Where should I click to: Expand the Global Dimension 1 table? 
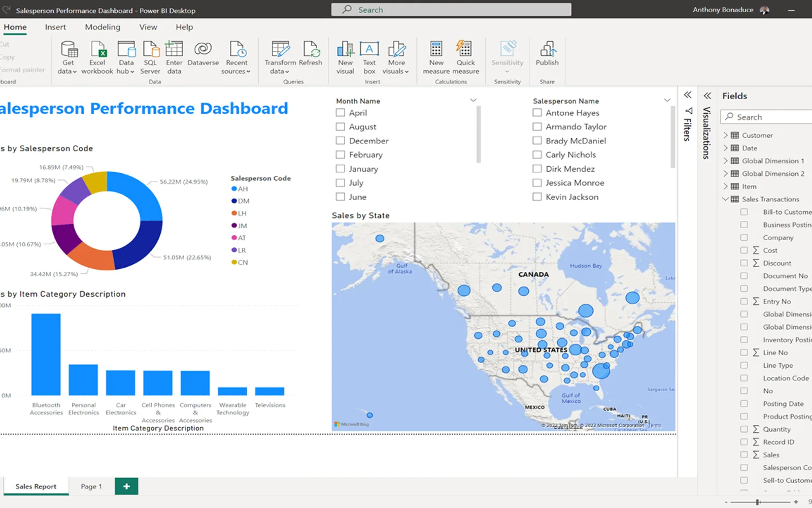[725, 161]
